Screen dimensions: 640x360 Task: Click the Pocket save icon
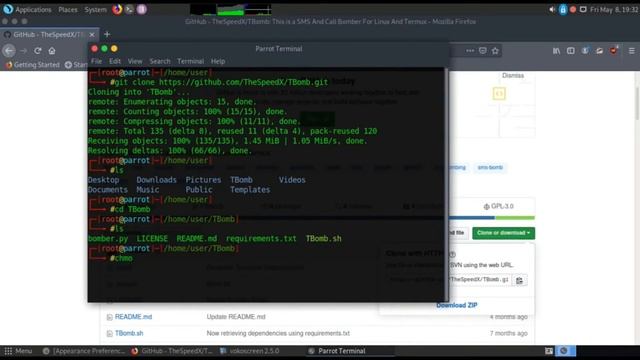(x=483, y=51)
